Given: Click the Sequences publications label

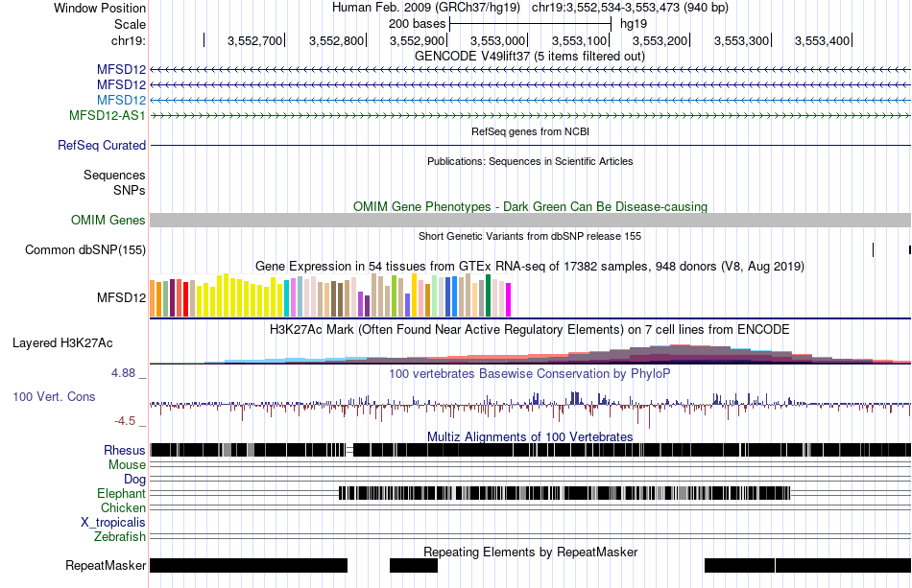Looking at the screenshot, I should coord(114,175).
